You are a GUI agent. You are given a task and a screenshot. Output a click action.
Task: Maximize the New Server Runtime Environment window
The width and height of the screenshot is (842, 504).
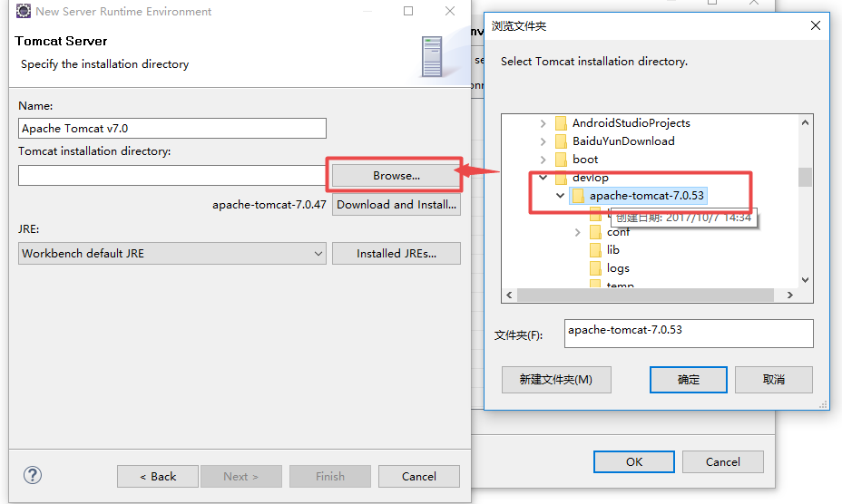tap(408, 11)
